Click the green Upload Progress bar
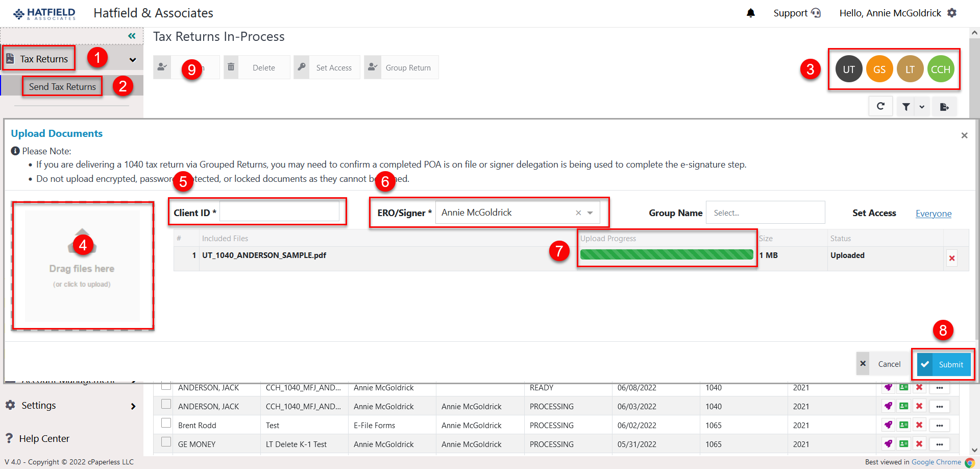This screenshot has width=980, height=469. 667,254
